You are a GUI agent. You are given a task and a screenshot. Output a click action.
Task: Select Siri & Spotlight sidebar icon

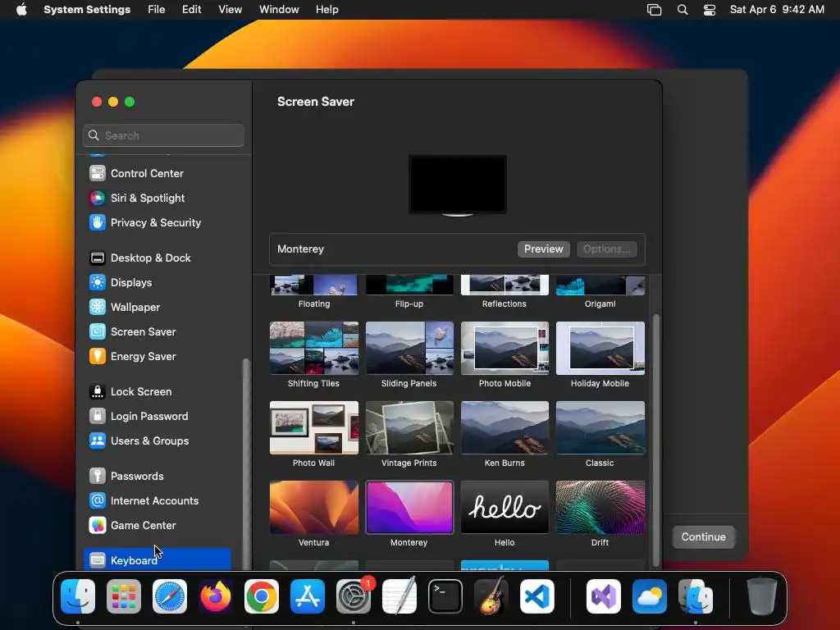[x=98, y=199]
